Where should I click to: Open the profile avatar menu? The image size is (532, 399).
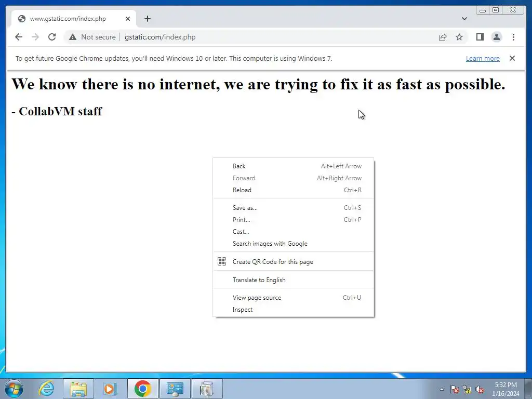(496, 37)
